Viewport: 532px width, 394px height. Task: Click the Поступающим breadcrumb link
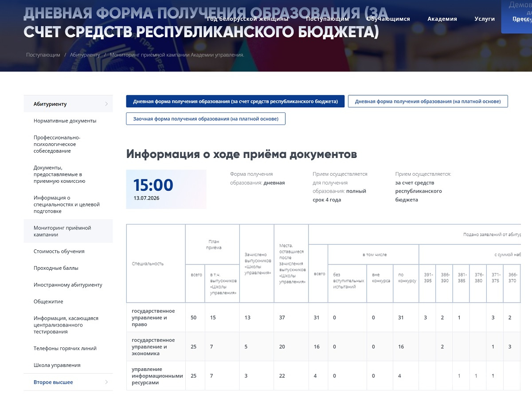coord(43,55)
